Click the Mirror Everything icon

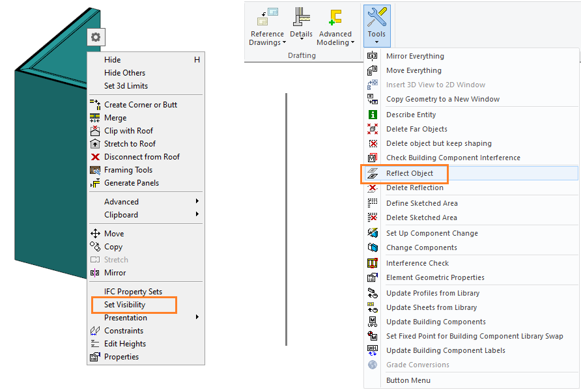pyautogui.click(x=373, y=57)
